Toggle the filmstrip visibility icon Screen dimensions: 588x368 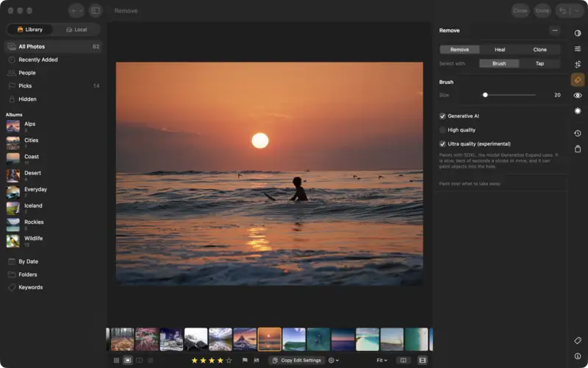pos(422,360)
